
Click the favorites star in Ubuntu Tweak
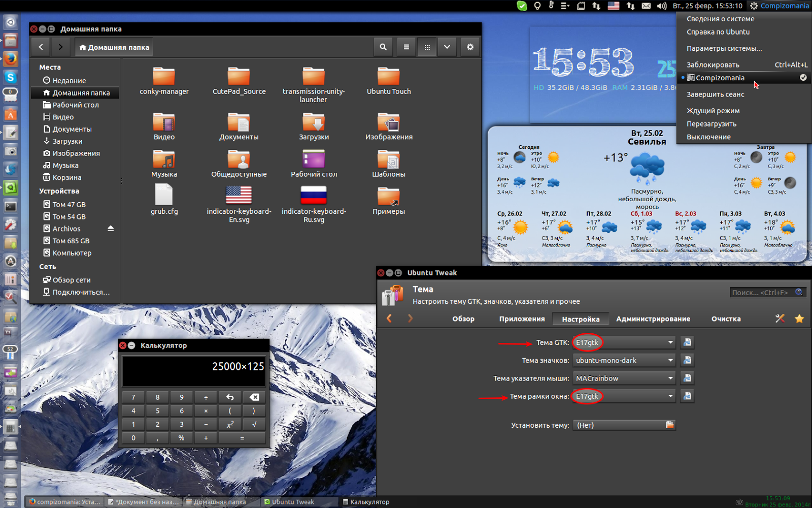coord(799,319)
